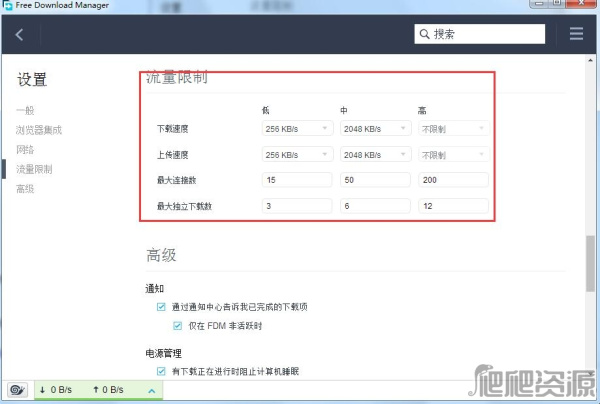Open high download speed 不限制 dropdown
The image size is (600, 404).
453,129
